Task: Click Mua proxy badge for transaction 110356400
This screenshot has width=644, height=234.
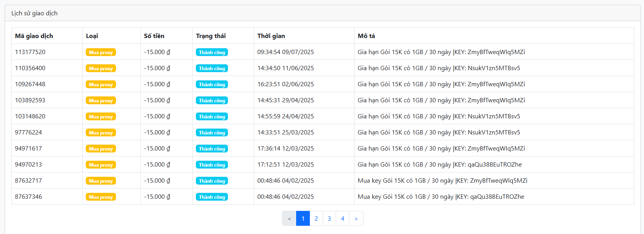Action: tap(101, 68)
